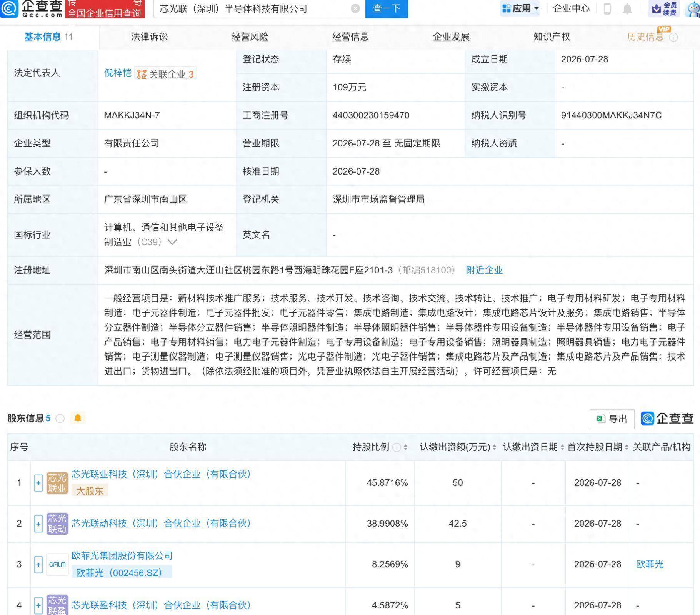Viewport: 700px width, 615px height.
Task: Click registered capital value 109万元
Action: pos(349,87)
